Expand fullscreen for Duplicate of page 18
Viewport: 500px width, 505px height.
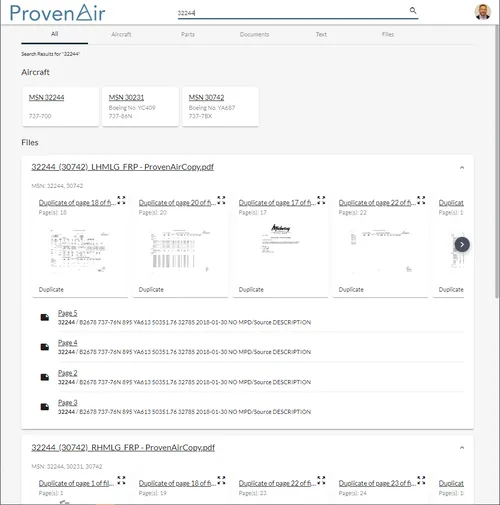pyautogui.click(x=121, y=200)
